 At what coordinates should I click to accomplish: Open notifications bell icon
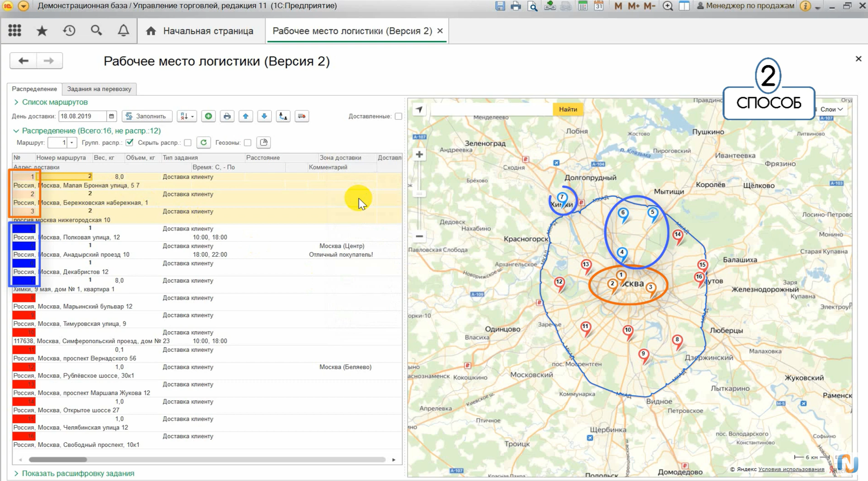[123, 31]
